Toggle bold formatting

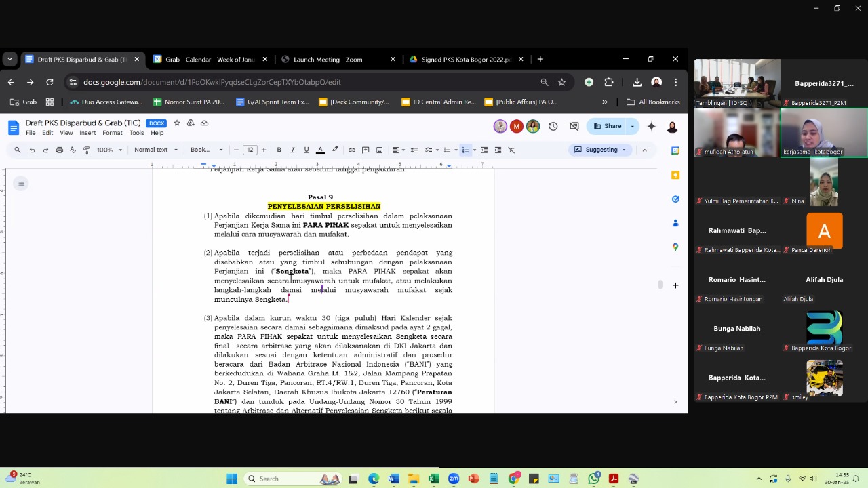click(279, 150)
